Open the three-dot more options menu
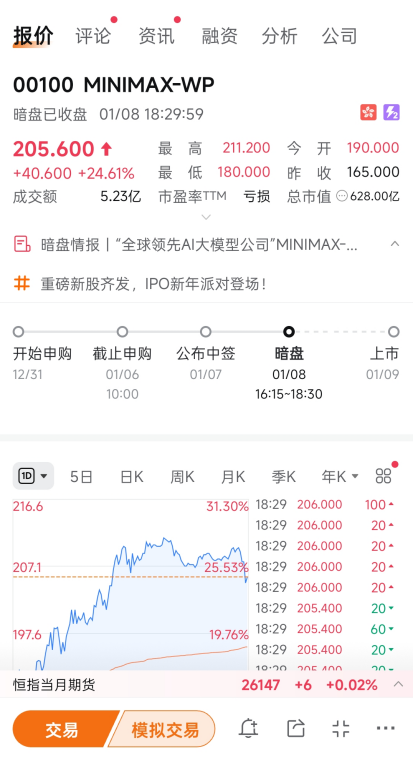 click(x=386, y=728)
